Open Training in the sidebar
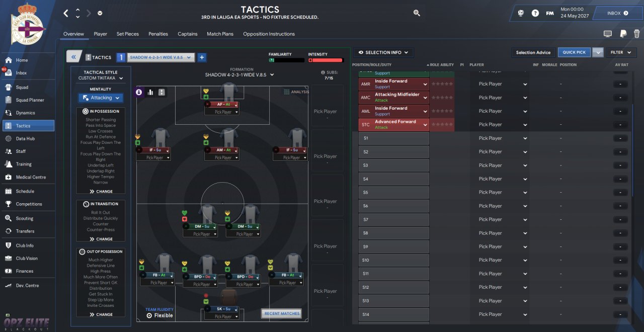Screen dimensions: 644x332 [x=28, y=164]
